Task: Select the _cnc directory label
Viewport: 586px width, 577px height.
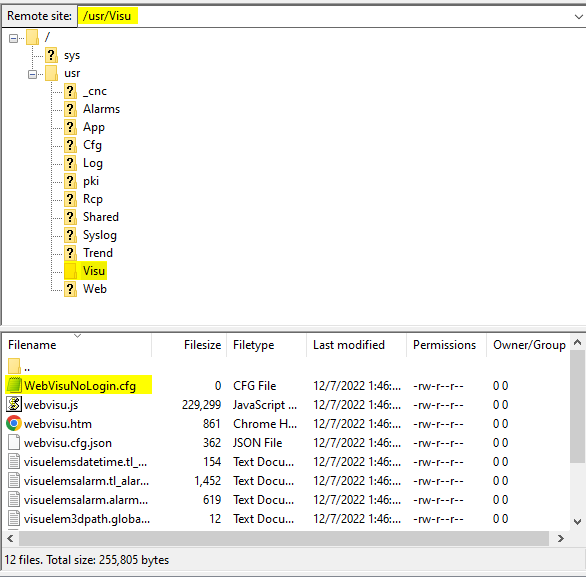Action: tap(95, 91)
